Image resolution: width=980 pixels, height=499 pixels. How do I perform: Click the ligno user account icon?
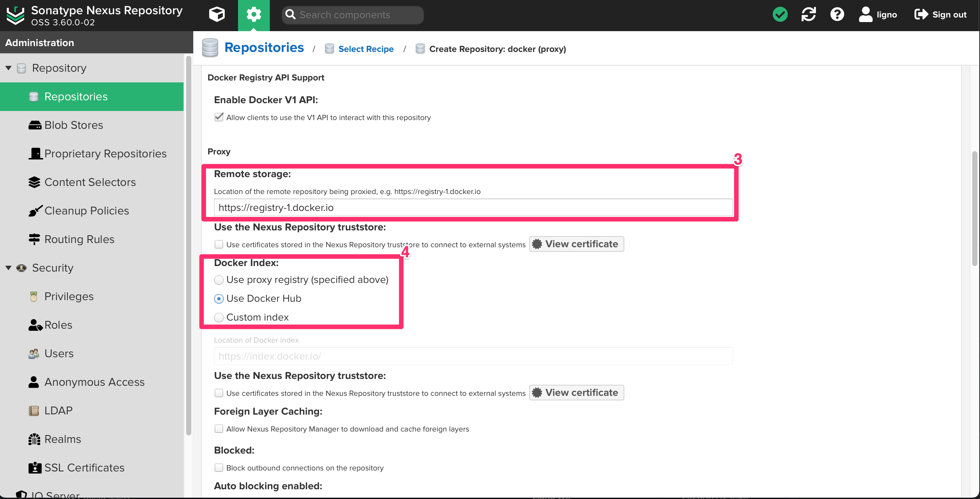tap(866, 15)
